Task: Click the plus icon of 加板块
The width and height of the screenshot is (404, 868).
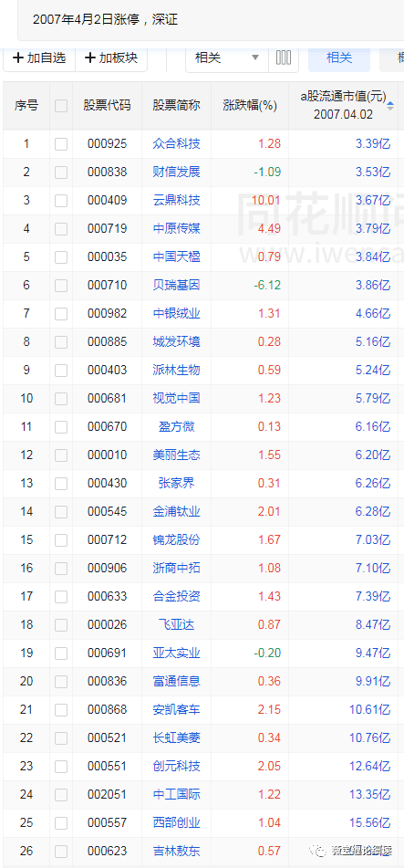Action: tap(90, 58)
